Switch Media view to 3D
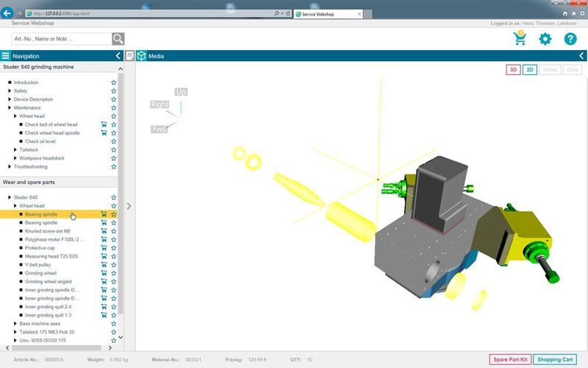Viewport: 588px width, 368px height. (513, 69)
